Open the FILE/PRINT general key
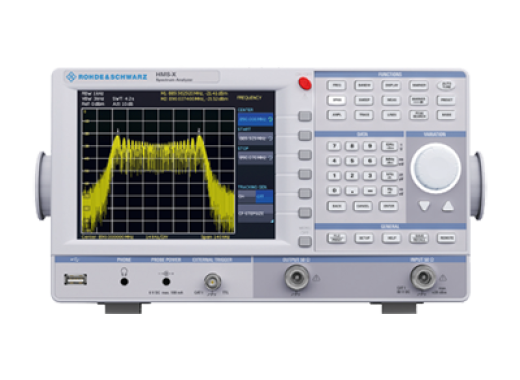520x380 pixels. 337,238
